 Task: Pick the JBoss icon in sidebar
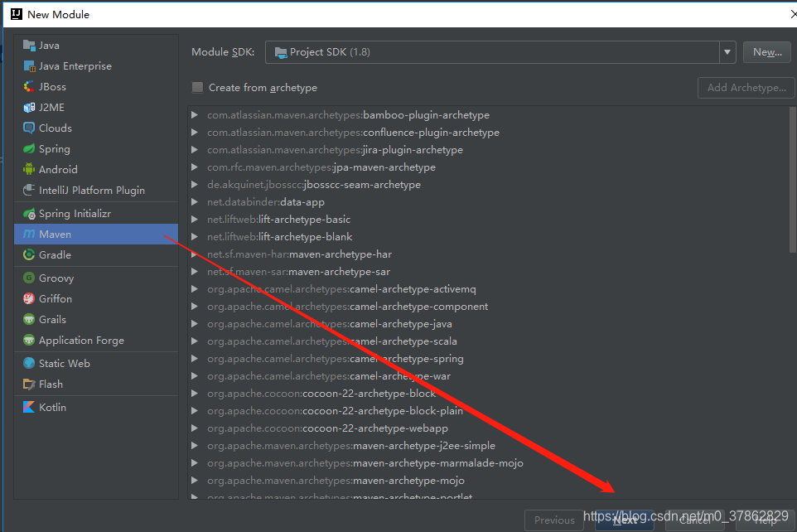coord(29,87)
